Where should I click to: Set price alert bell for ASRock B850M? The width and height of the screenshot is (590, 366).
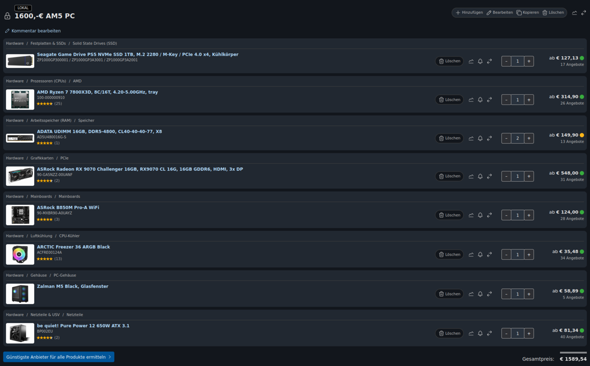[x=480, y=215]
